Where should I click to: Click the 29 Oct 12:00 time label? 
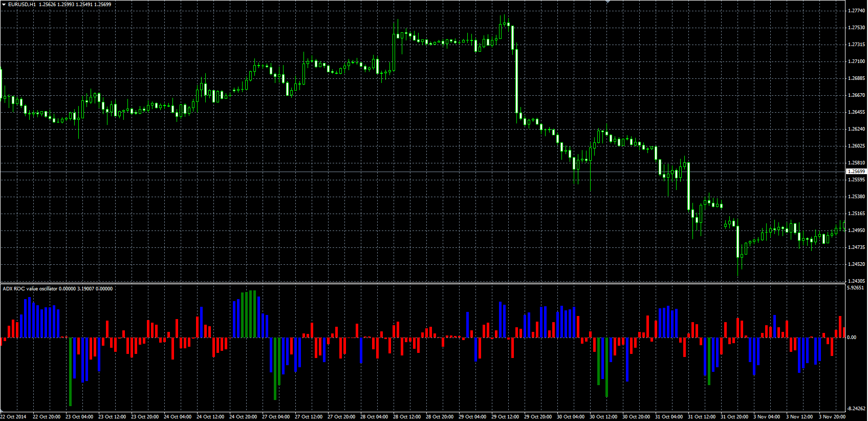point(505,417)
